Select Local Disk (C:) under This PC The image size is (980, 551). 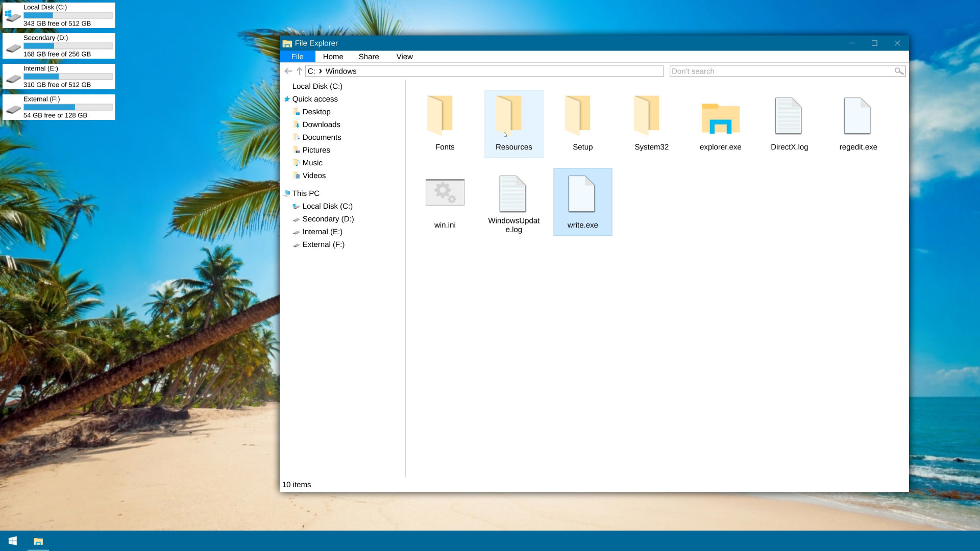327,206
